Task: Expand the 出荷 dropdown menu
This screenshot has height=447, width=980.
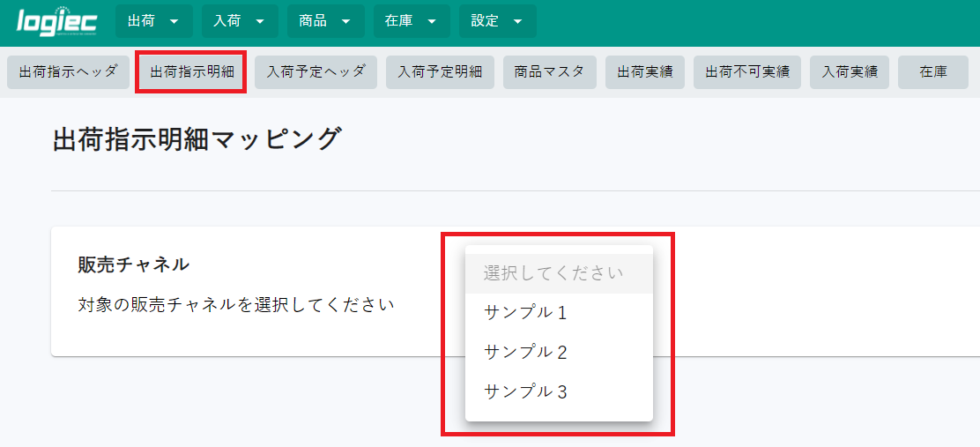Action: (153, 21)
